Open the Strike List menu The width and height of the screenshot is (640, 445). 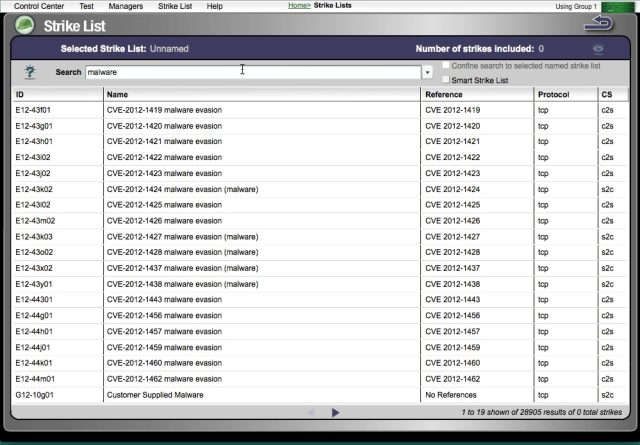(x=175, y=6)
